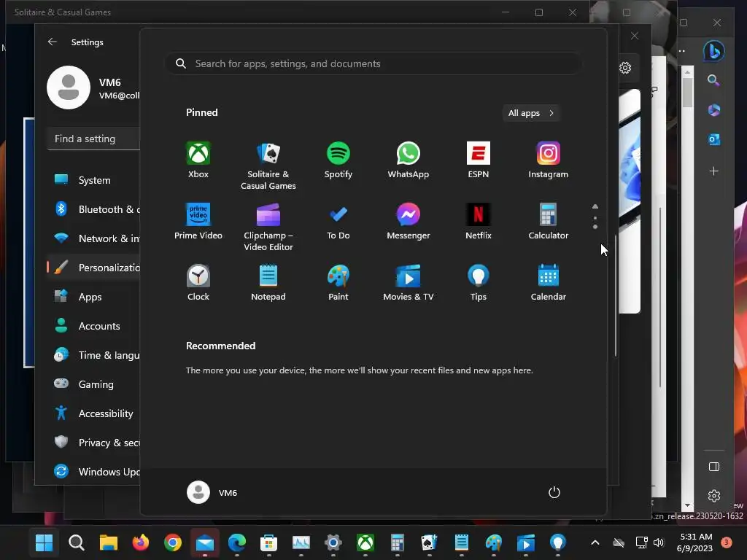Select Network & internet in Settings

coord(94,238)
